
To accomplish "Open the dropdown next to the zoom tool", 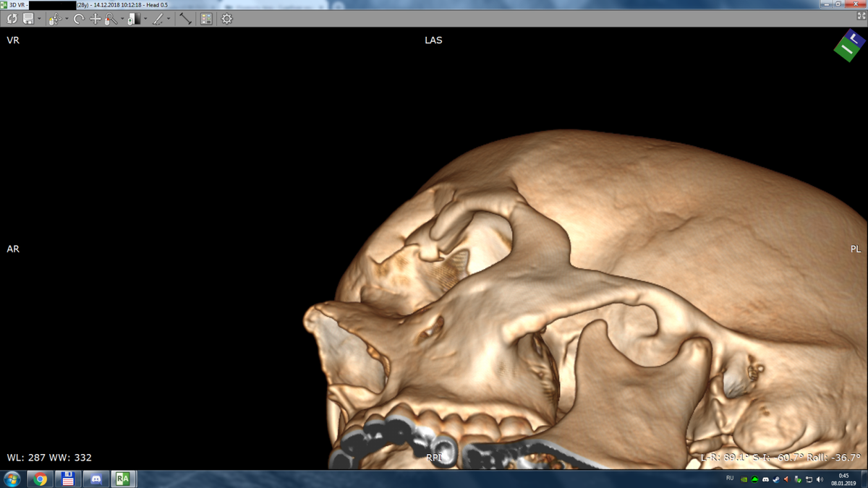I will pyautogui.click(x=122, y=19).
